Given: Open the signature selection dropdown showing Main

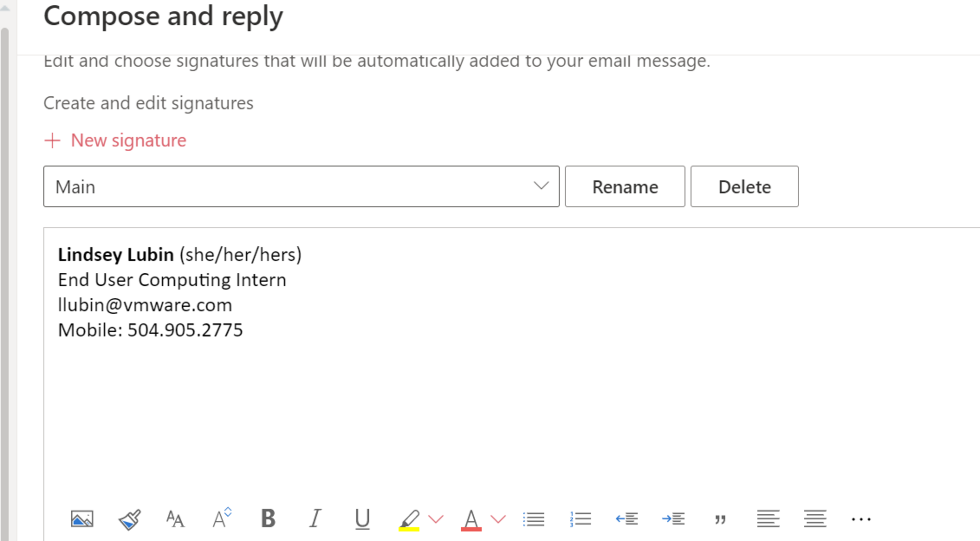Looking at the screenshot, I should click(x=301, y=187).
